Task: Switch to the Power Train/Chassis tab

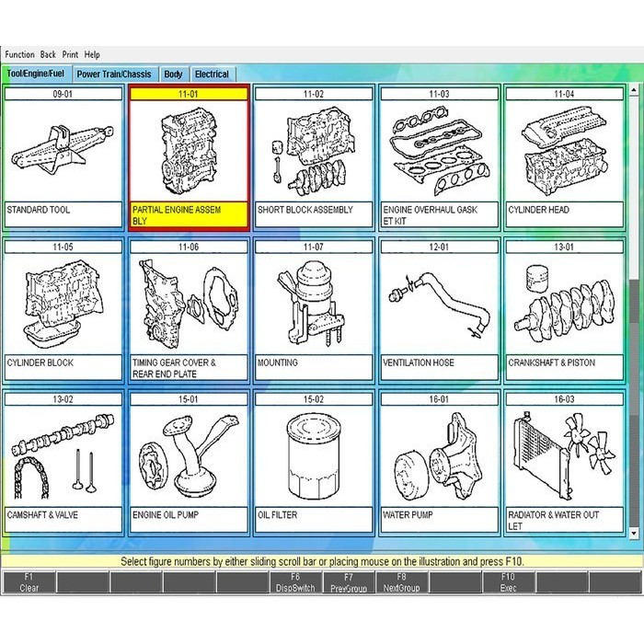Action: click(x=114, y=75)
